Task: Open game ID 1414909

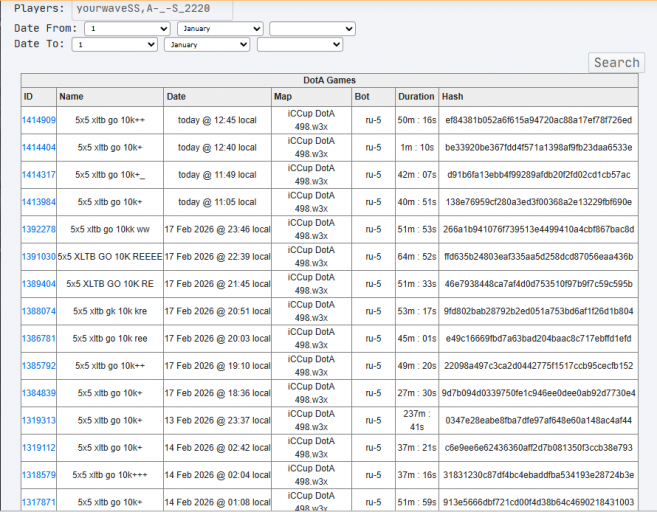Action: [x=39, y=120]
